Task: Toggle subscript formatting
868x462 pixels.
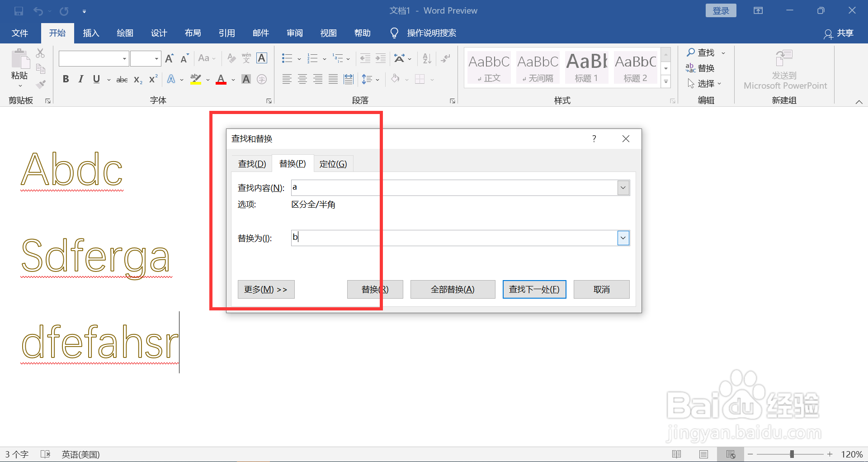Action: point(138,80)
